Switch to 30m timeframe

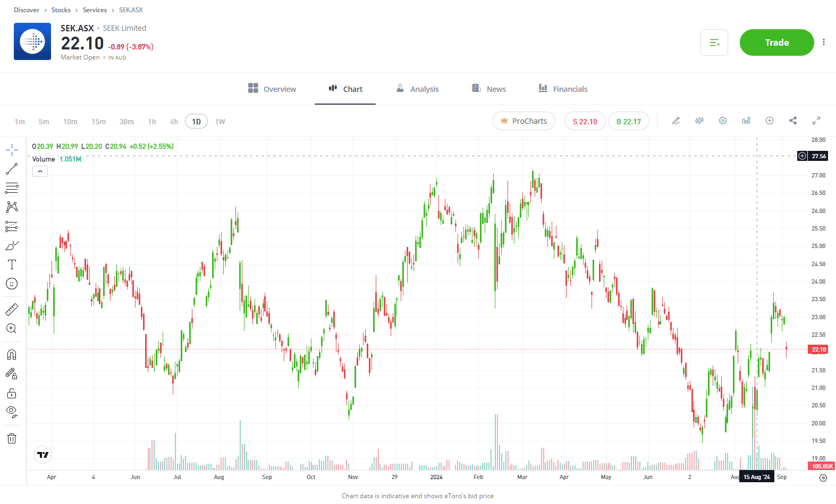tap(126, 122)
